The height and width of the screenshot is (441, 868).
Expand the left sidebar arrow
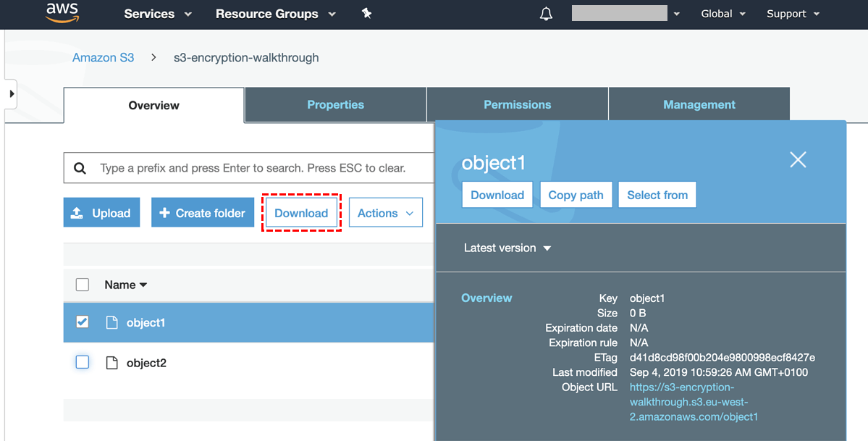[x=11, y=94]
